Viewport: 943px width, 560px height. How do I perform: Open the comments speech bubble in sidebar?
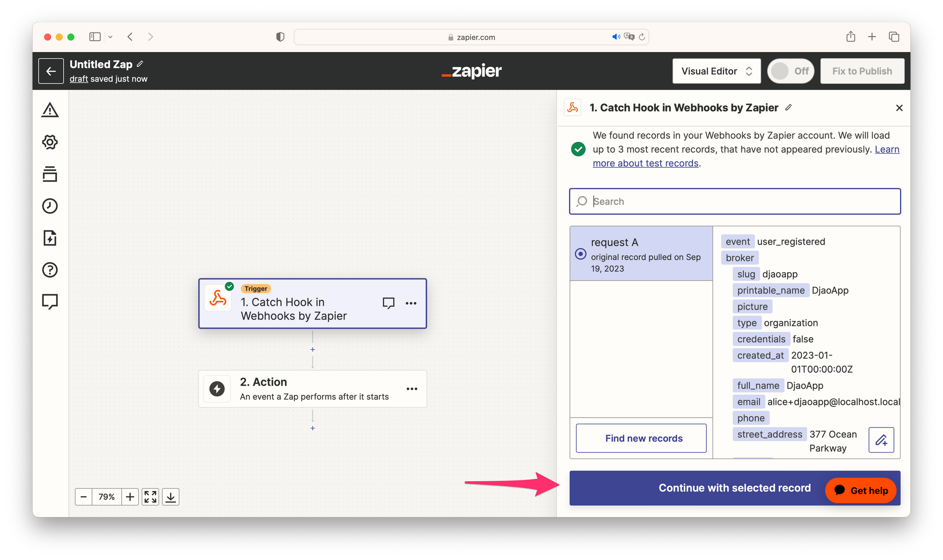[x=50, y=302]
